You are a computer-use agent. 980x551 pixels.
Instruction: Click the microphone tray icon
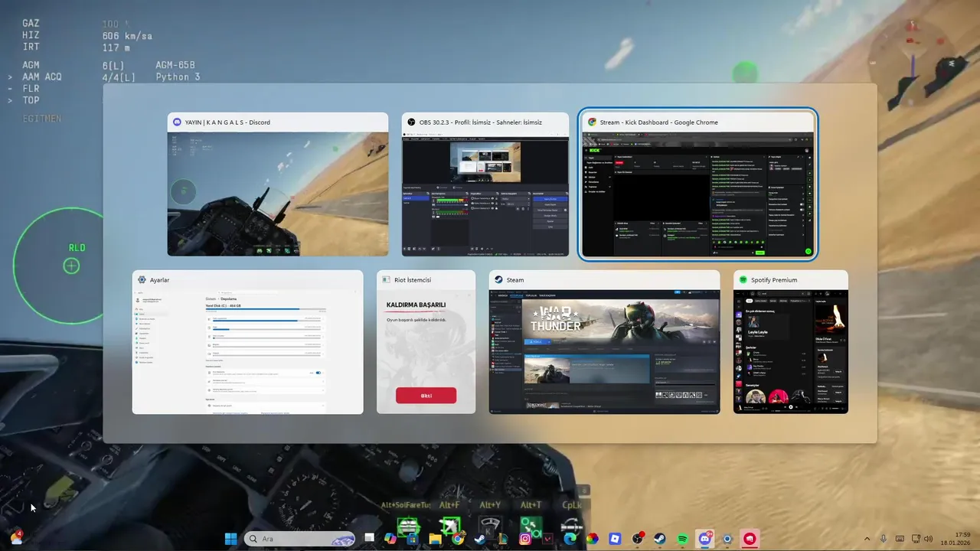point(884,539)
